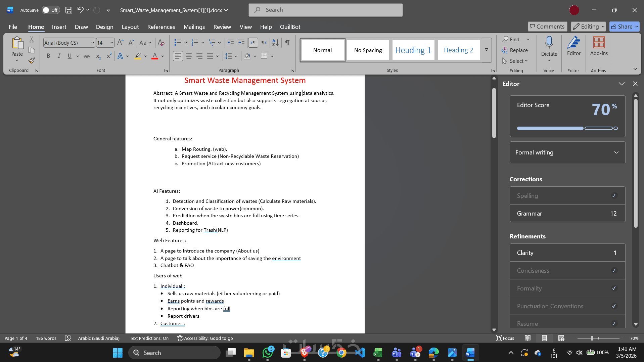
Task: Open Google Chrome from the taskbar
Action: click(341, 353)
